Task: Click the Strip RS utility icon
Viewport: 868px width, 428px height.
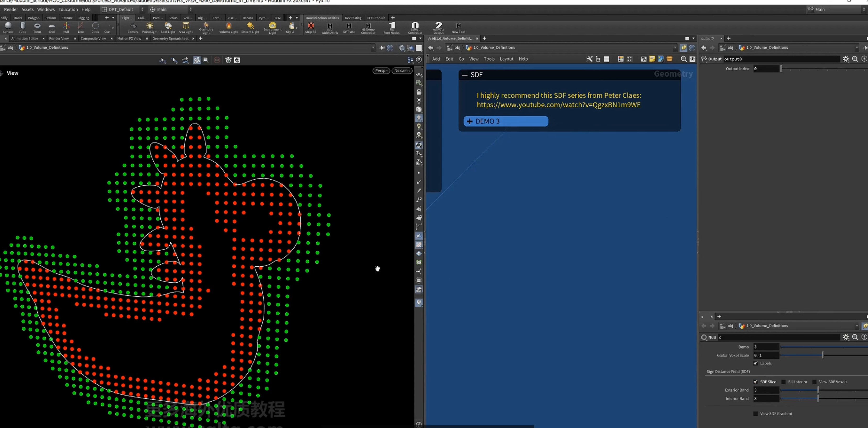Action: click(x=311, y=28)
